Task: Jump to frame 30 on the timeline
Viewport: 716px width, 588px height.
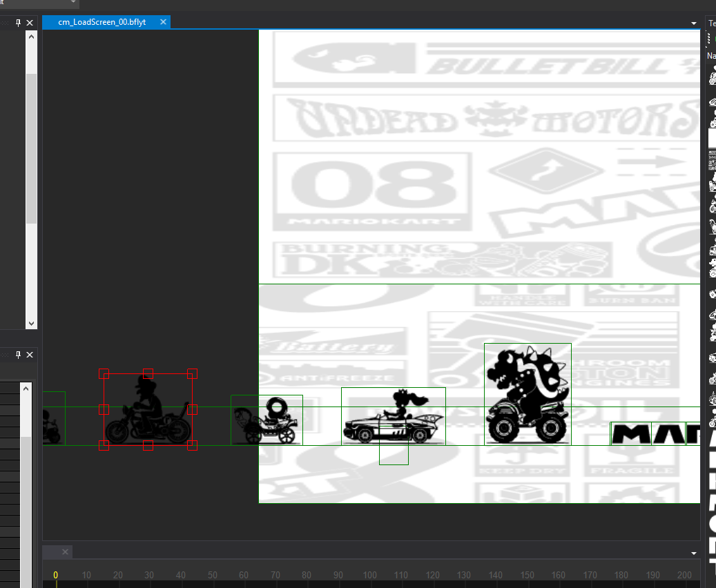Action: [149, 575]
